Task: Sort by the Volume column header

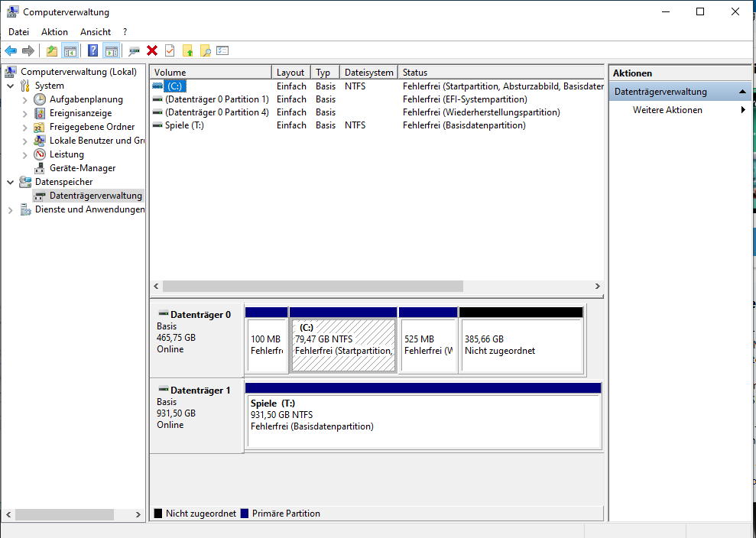Action: [211, 73]
